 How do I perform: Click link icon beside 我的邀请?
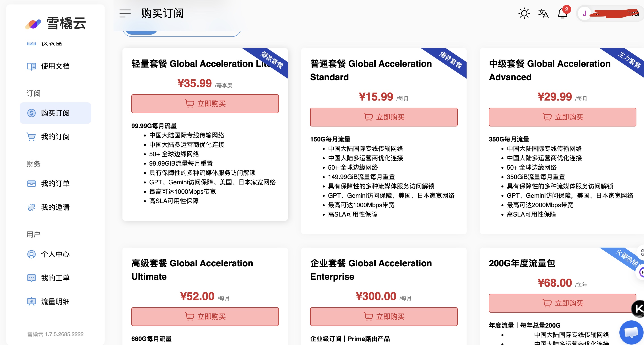click(x=32, y=207)
